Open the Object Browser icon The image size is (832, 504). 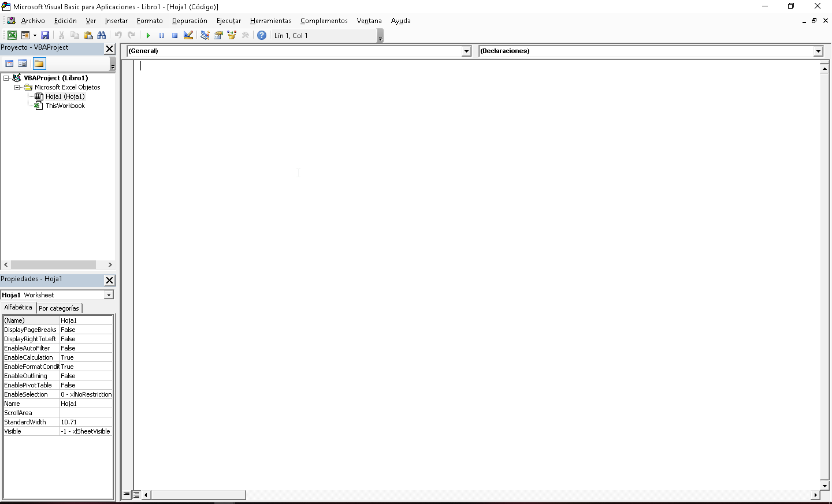(x=232, y=35)
